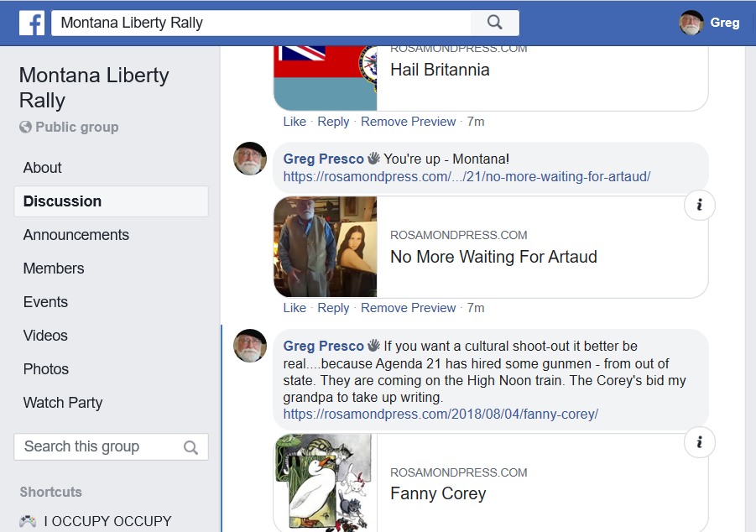The image size is (756, 532).
Task: Click the Montana Liberty Rally search box
Action: pos(261,23)
